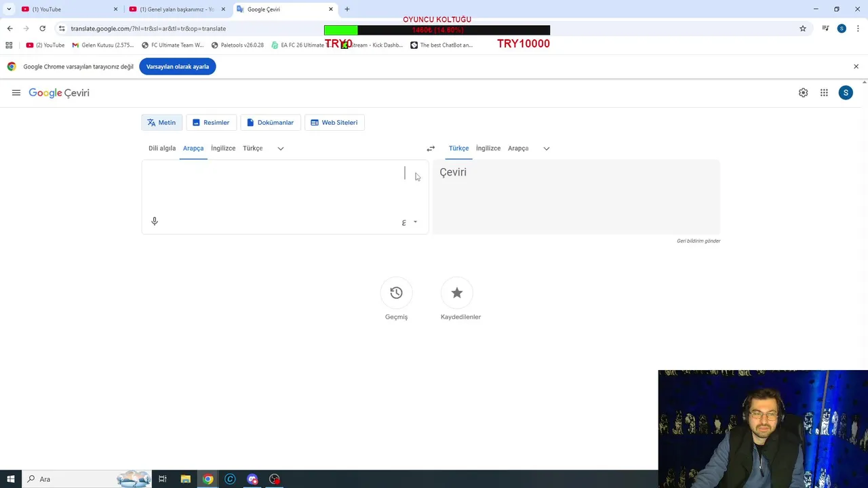Open the (2) YouTube bookmark
The image size is (868, 488).
[x=45, y=45]
